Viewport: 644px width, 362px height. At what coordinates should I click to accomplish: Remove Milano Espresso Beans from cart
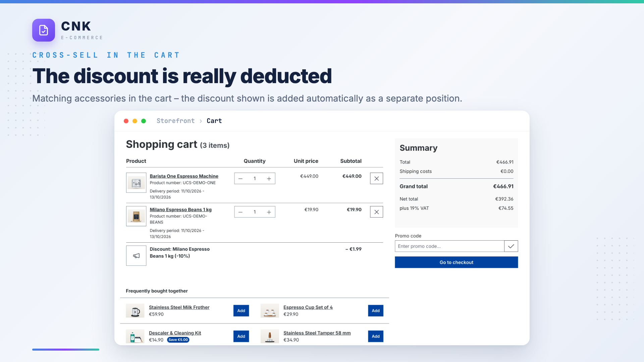376,212
